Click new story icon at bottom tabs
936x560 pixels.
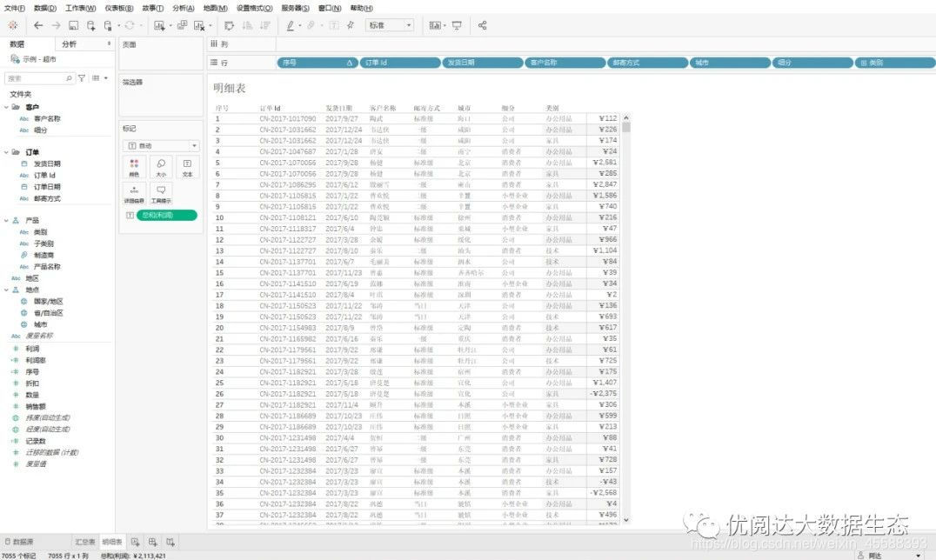pos(170,542)
